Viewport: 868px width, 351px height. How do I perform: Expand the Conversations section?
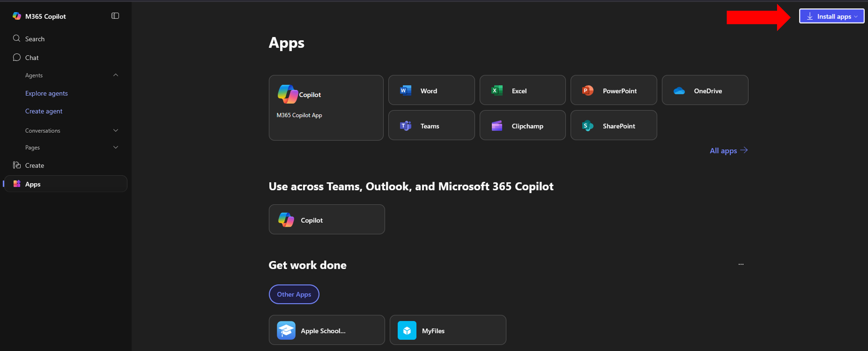[x=116, y=130]
